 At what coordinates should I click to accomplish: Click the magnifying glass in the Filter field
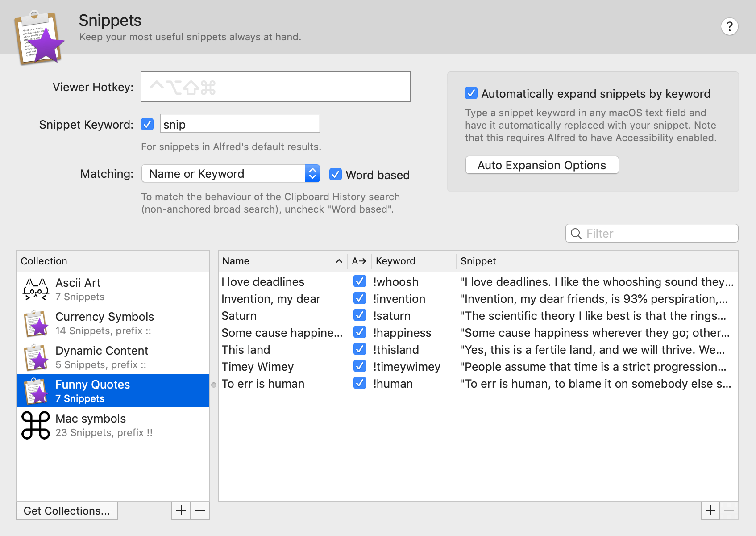tap(576, 233)
